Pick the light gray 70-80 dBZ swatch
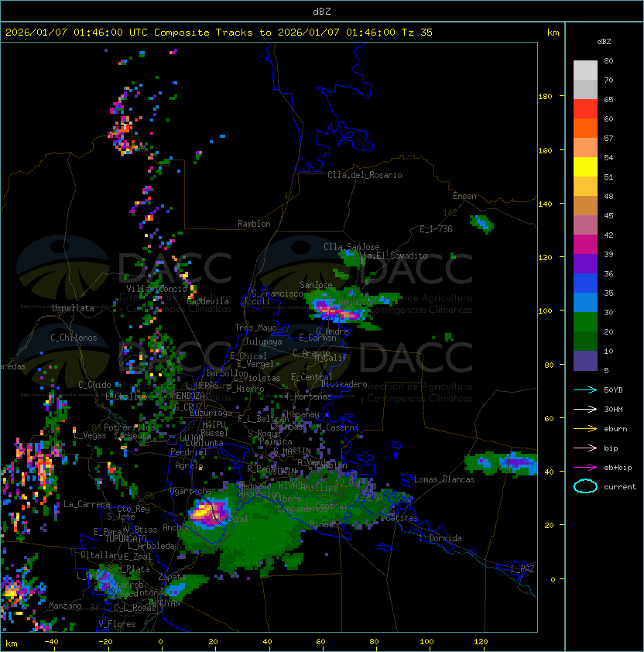The width and height of the screenshot is (644, 652). pyautogui.click(x=585, y=70)
